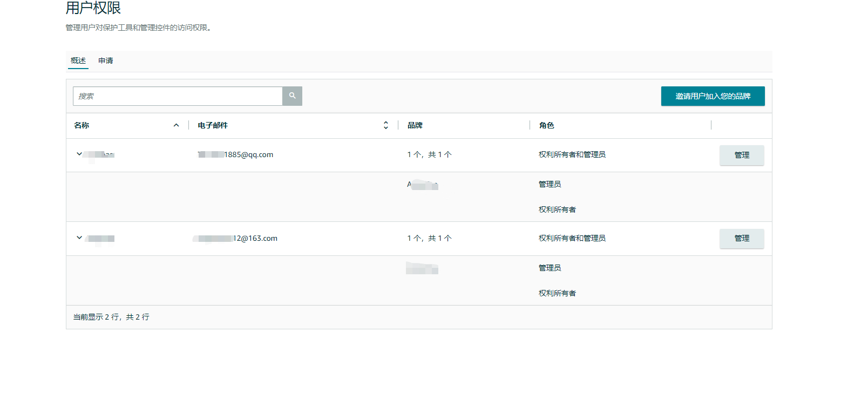Select the email ending 12@163.com
Viewport: 868px width, 406px height.
(x=235, y=238)
